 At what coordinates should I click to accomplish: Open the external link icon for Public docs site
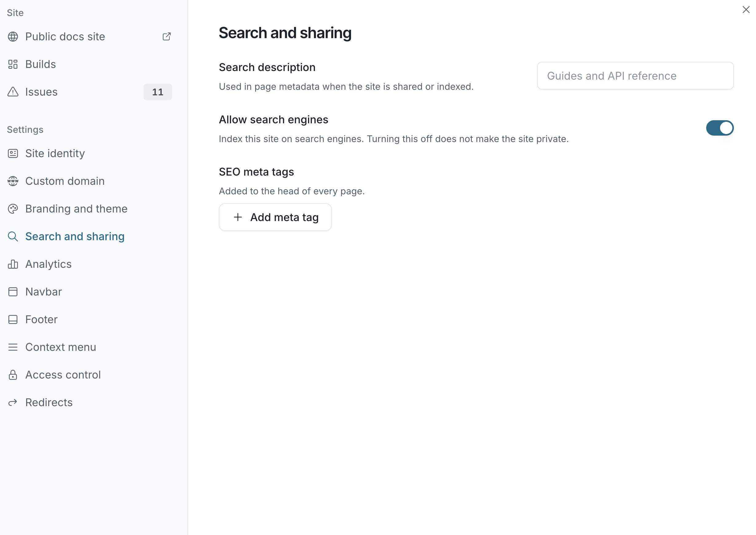tap(167, 37)
